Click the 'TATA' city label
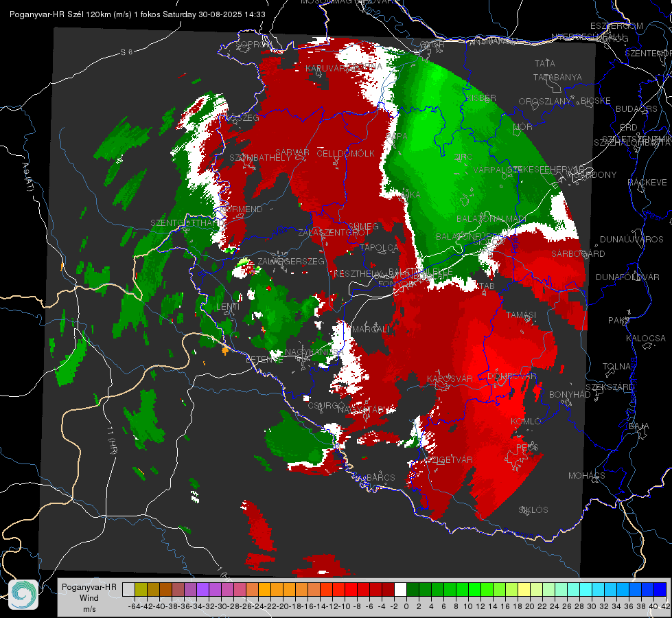The height and width of the screenshot is (618, 672). [545, 63]
